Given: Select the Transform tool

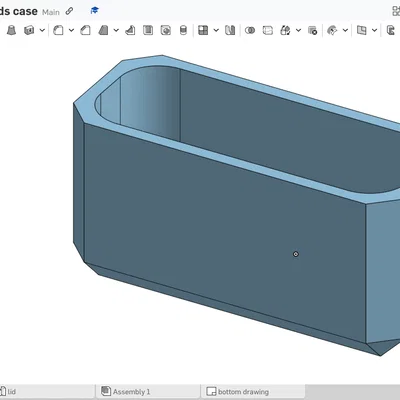Looking at the screenshot, I should [x=285, y=30].
